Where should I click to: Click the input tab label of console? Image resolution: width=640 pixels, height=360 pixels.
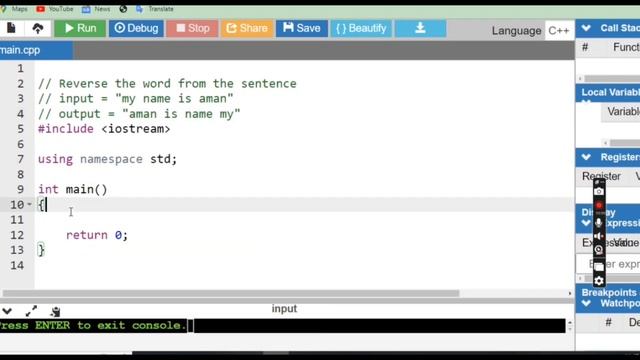point(284,309)
